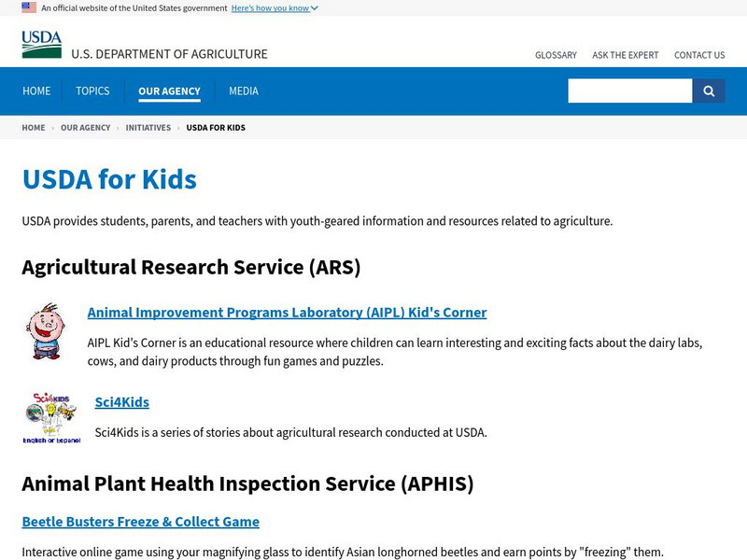
Task: Click the USDA logo in the header
Action: click(x=41, y=44)
